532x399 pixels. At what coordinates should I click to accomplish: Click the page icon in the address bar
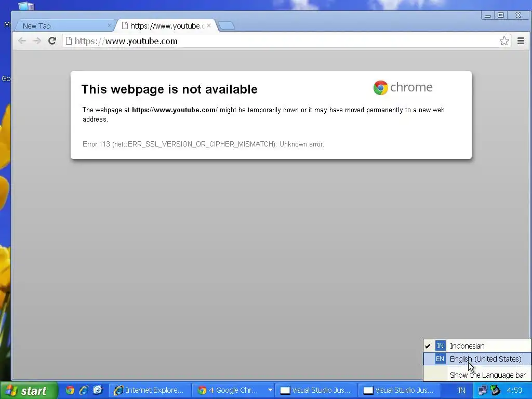tap(69, 41)
